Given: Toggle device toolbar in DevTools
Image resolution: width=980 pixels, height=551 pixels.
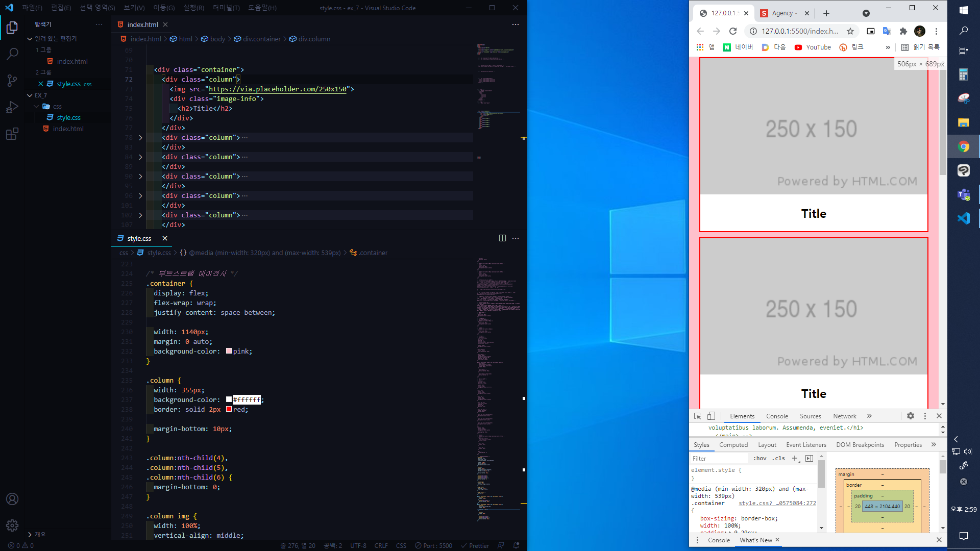Looking at the screenshot, I should coord(711,416).
